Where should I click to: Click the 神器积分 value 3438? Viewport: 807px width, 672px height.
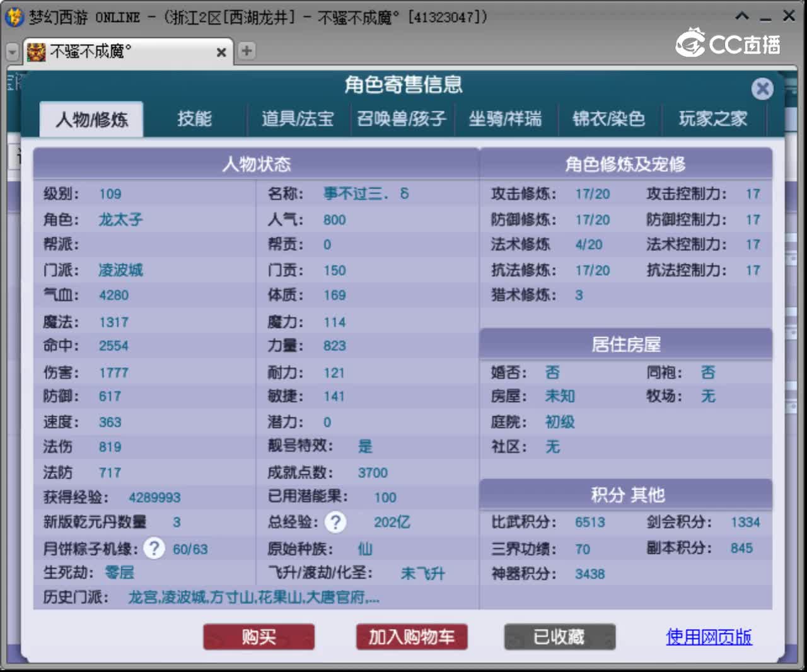(590, 574)
